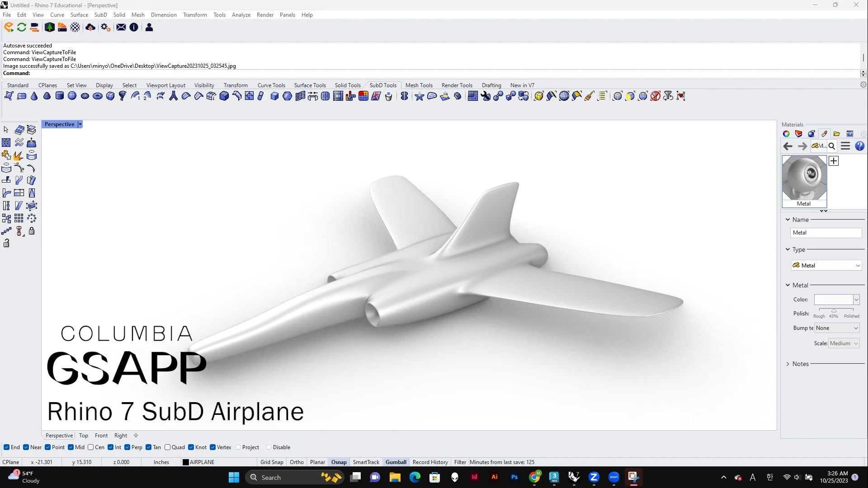Image resolution: width=868 pixels, height=488 pixels.
Task: Select the arrow selection tool in sidebar
Action: point(6,130)
